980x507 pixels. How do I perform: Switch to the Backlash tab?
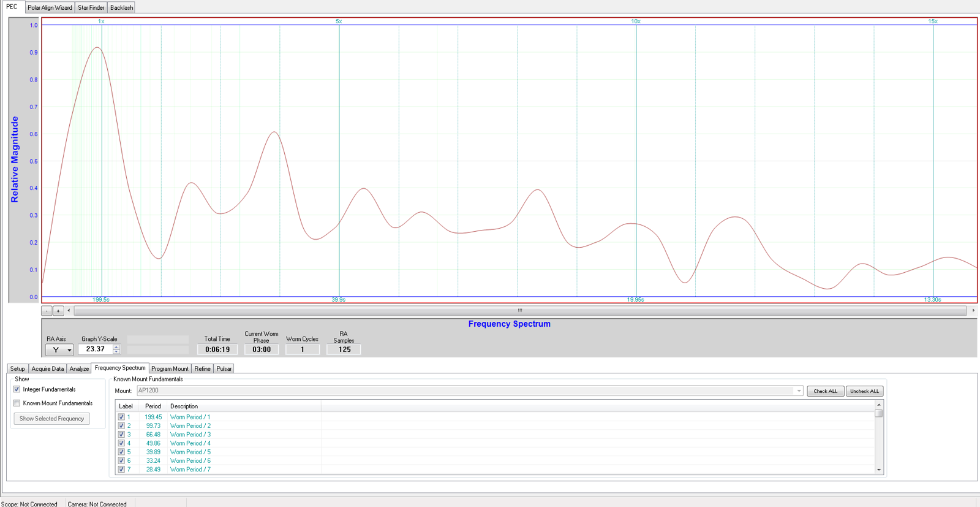coord(122,7)
